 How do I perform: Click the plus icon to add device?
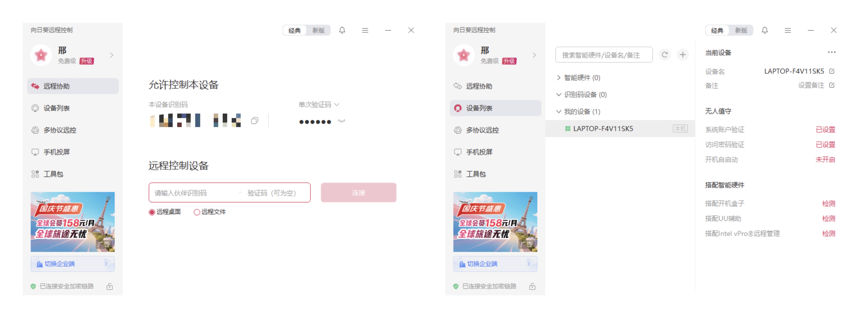682,54
